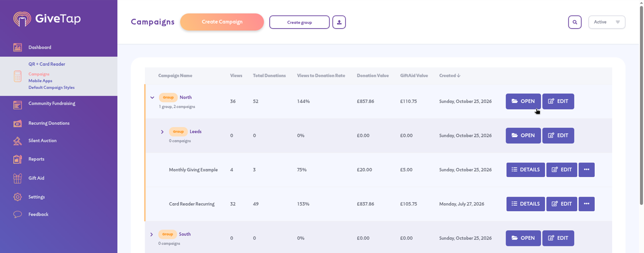This screenshot has width=644, height=253.
Task: Click the £857.86 donation value
Action: (x=366, y=102)
